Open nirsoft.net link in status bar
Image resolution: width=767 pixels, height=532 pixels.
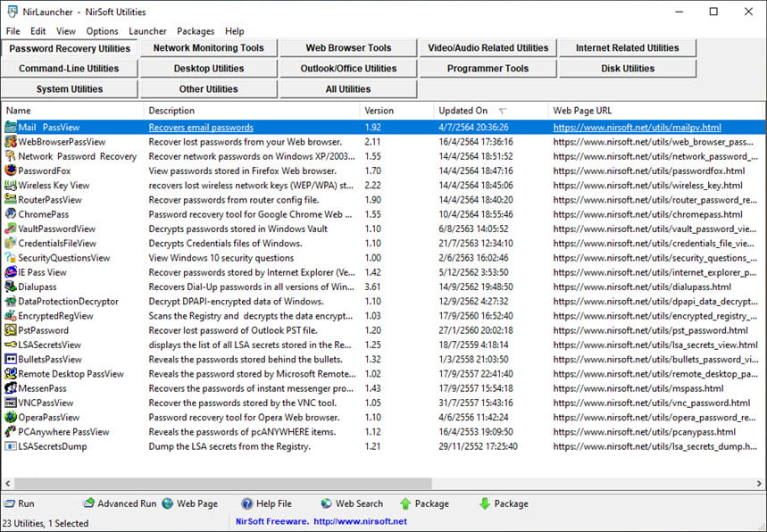tap(360, 521)
